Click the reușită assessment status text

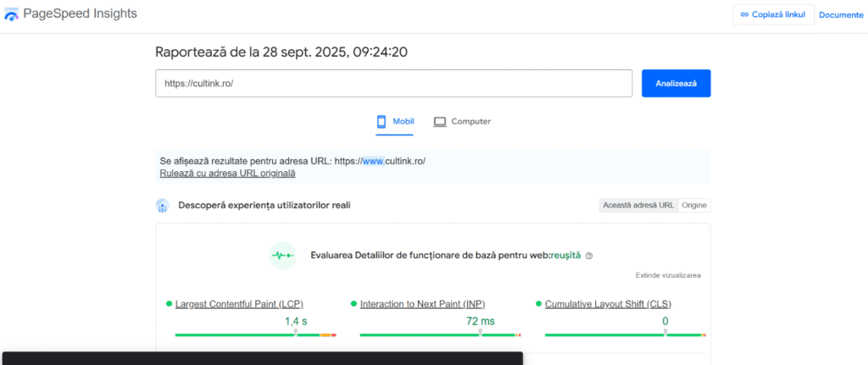point(565,256)
